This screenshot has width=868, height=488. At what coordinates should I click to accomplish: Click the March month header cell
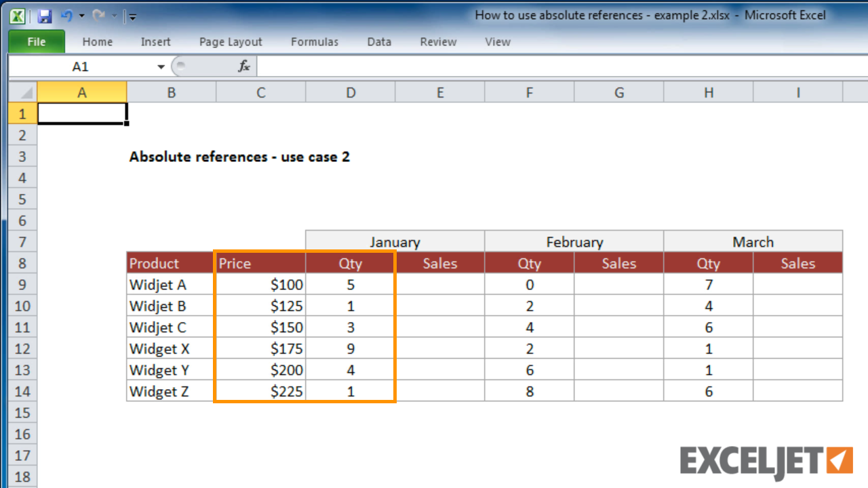click(x=753, y=241)
